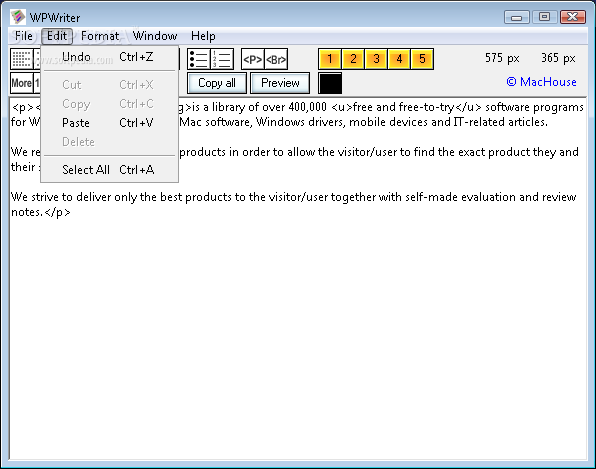
Task: Click the greyed-out Cut menu entry
Action: [109, 84]
